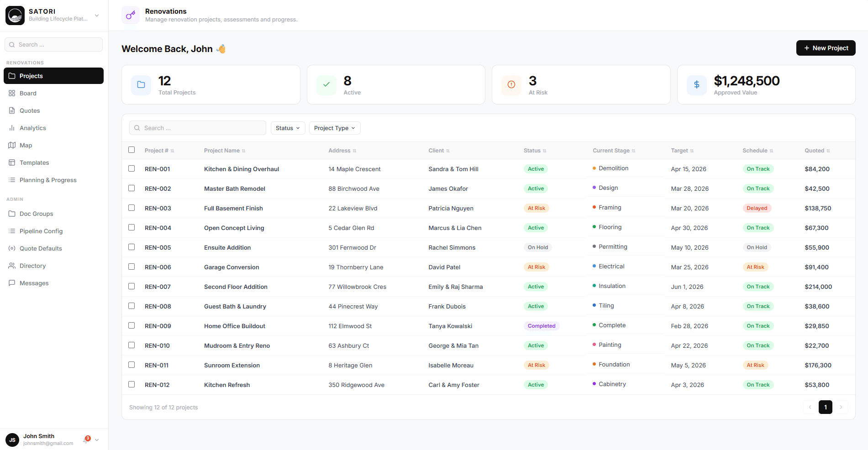Click the At Risk warning icon
The image size is (868, 450).
(x=511, y=85)
